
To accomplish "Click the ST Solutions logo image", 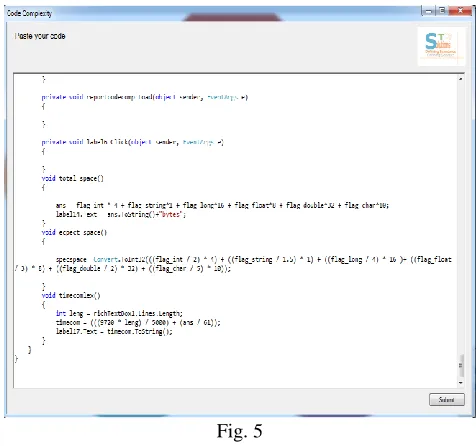I will click(441, 46).
